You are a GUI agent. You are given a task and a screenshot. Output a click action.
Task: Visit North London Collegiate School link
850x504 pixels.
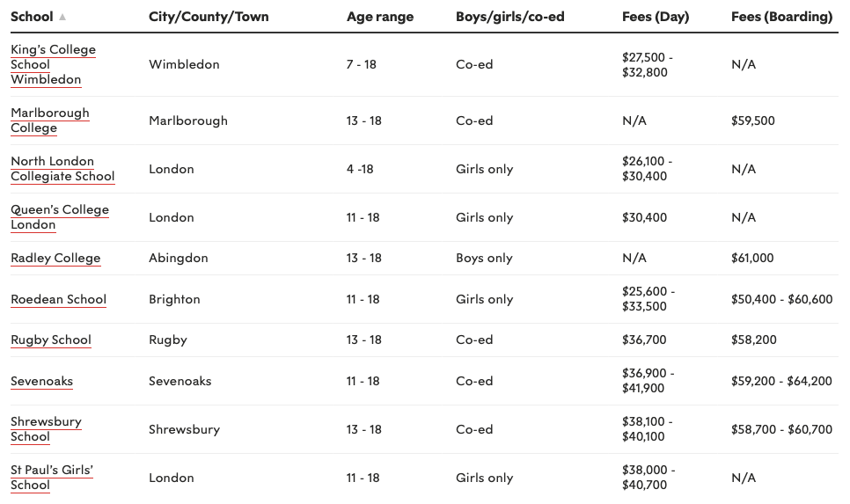(62, 169)
